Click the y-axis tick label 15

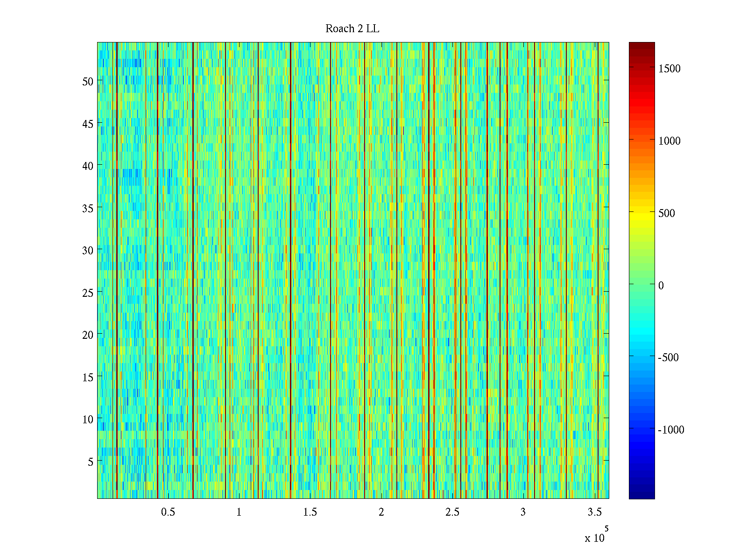88,378
